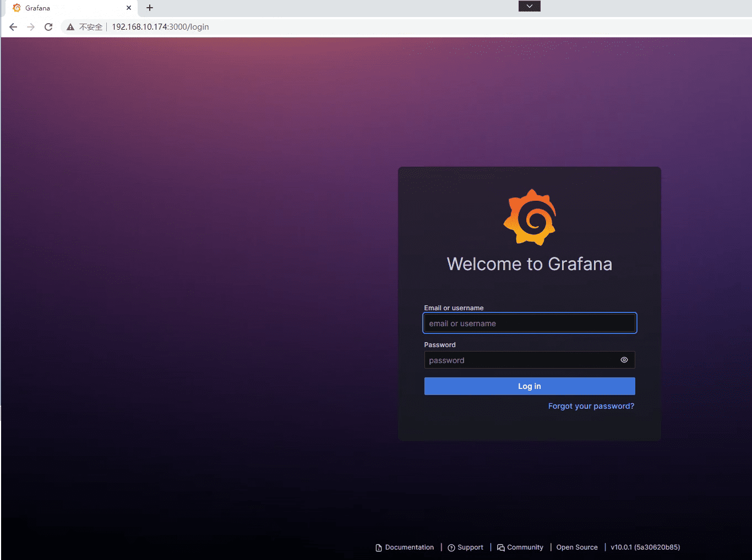Viewport: 752px width, 560px height.
Task: Click the address bar URL 192.168.10.174:3000/login
Action: tap(160, 27)
